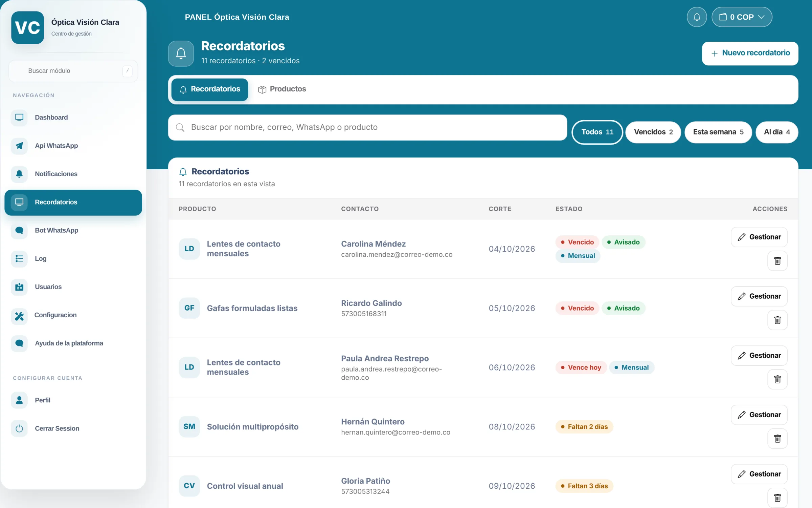Delete Carolina Méndez reminder with trash icon
The image size is (812, 508).
click(x=777, y=261)
